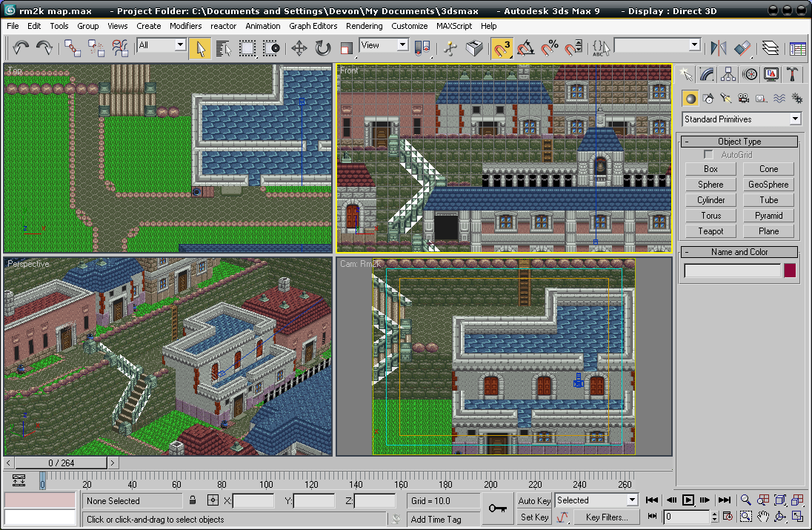
Task: Select the Select and Rotate tool
Action: pos(323,49)
